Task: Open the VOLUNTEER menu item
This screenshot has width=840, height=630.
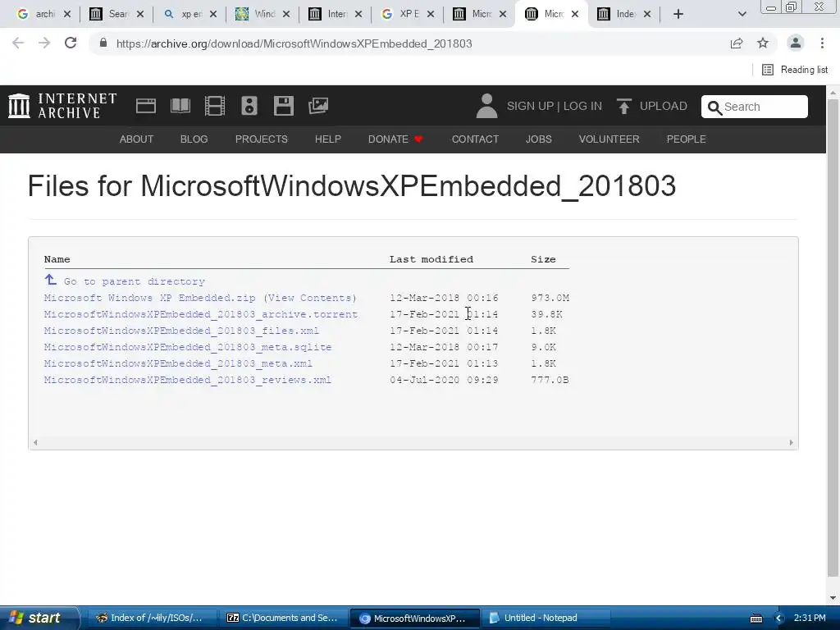Action: pyautogui.click(x=609, y=139)
